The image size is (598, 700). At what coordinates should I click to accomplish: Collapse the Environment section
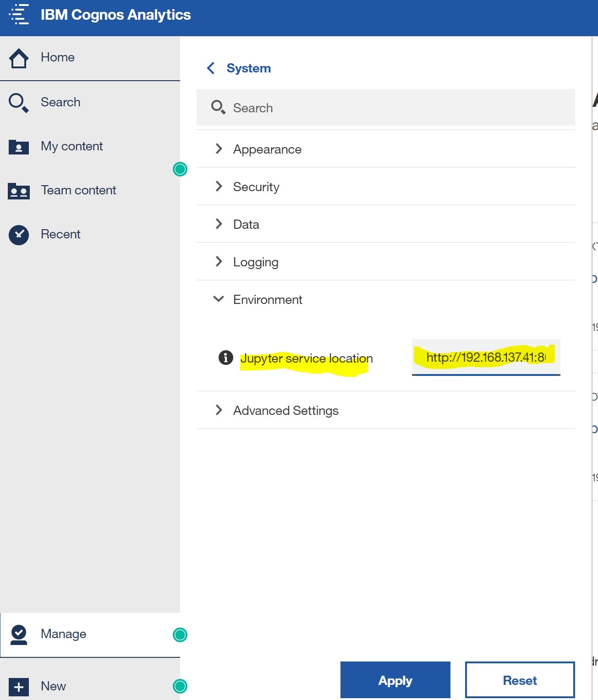219,299
